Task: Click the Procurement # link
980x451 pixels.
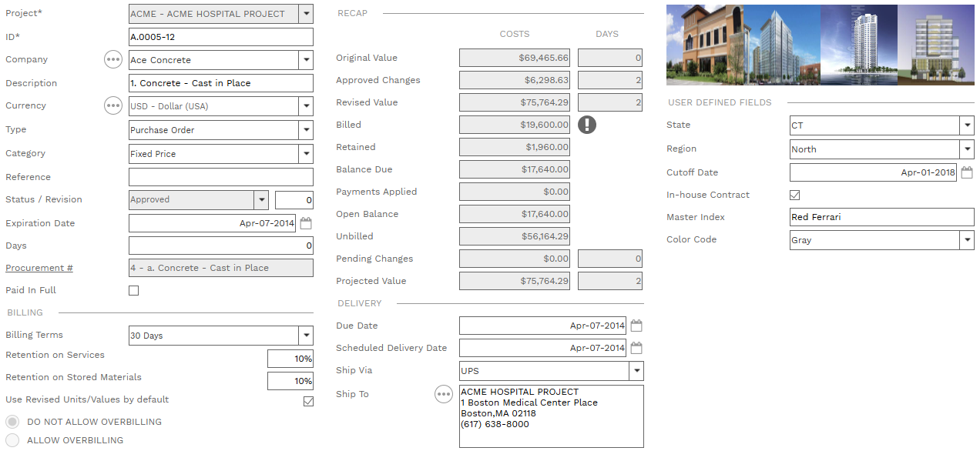Action: (x=39, y=268)
